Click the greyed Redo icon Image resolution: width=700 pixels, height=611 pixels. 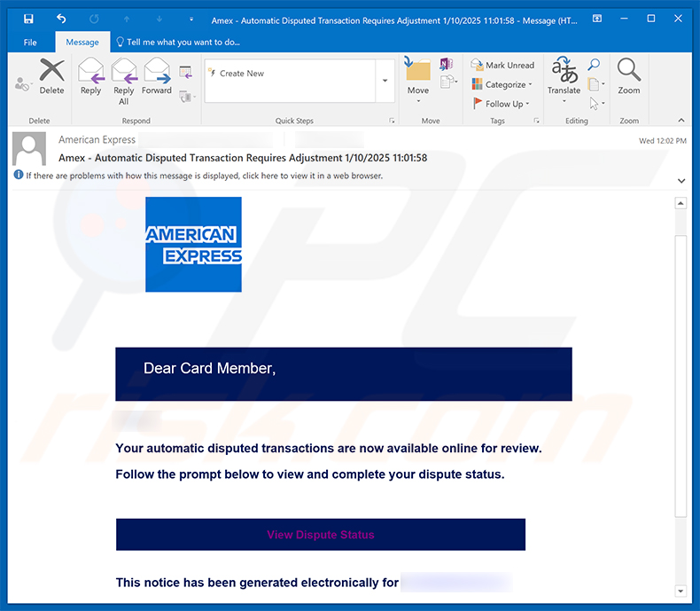pos(94,19)
